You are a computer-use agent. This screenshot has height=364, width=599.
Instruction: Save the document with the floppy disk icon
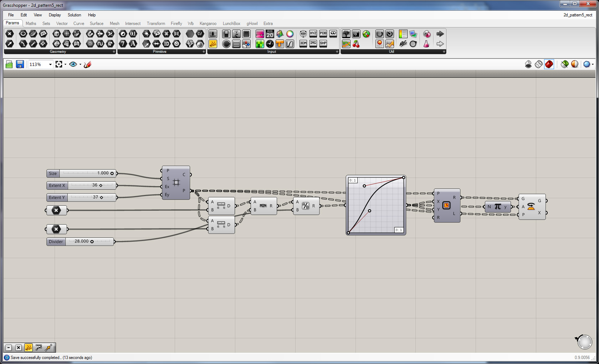20,64
